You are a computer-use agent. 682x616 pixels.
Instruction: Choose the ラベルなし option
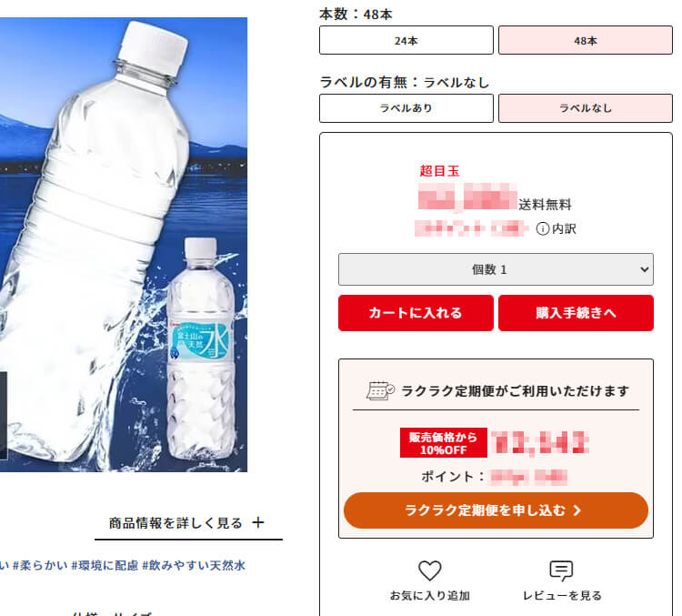[586, 108]
